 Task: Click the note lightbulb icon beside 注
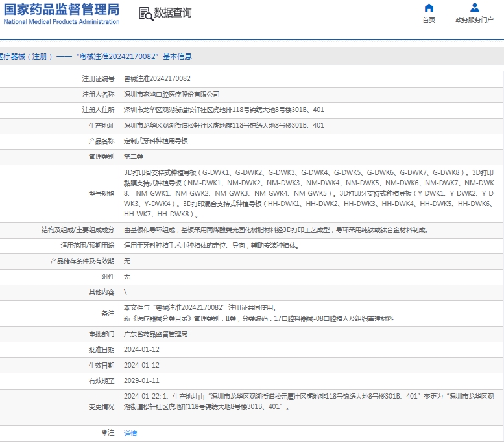click(x=104, y=432)
